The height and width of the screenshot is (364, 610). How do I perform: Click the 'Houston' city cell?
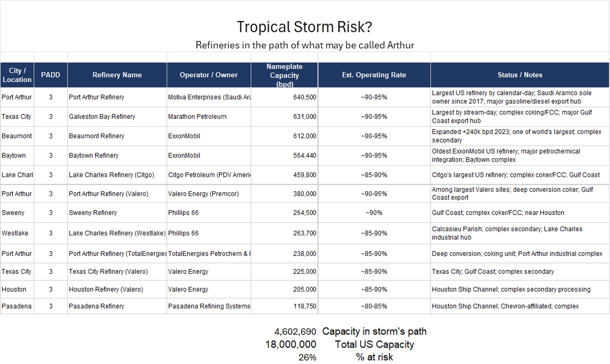17,289
